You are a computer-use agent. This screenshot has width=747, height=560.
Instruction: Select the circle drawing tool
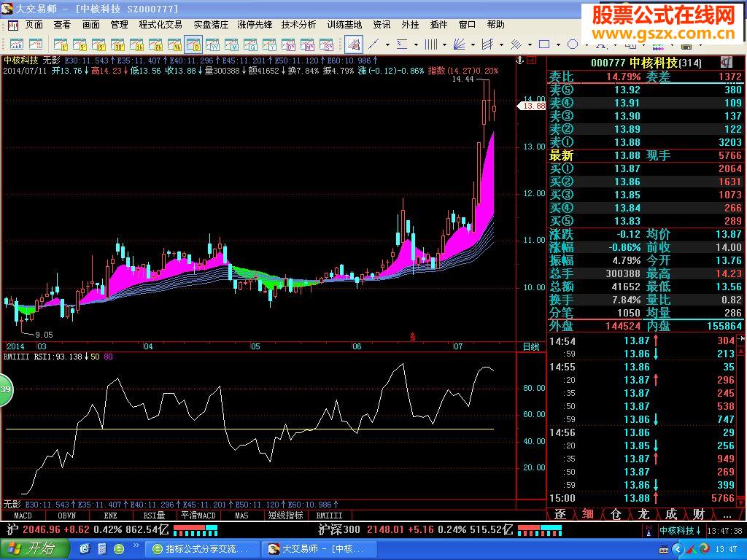[x=573, y=44]
